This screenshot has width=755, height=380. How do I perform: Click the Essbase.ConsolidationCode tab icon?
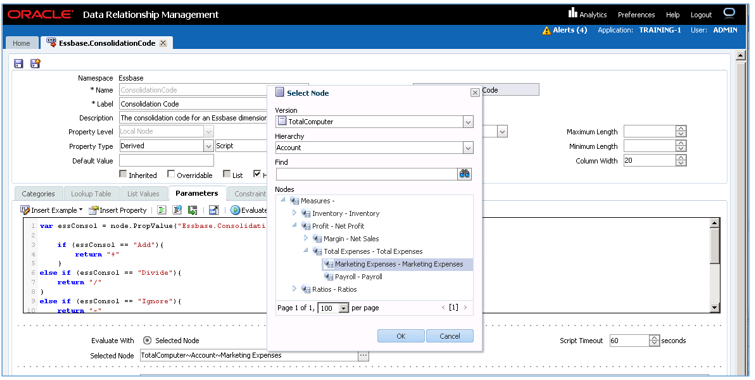(x=51, y=42)
